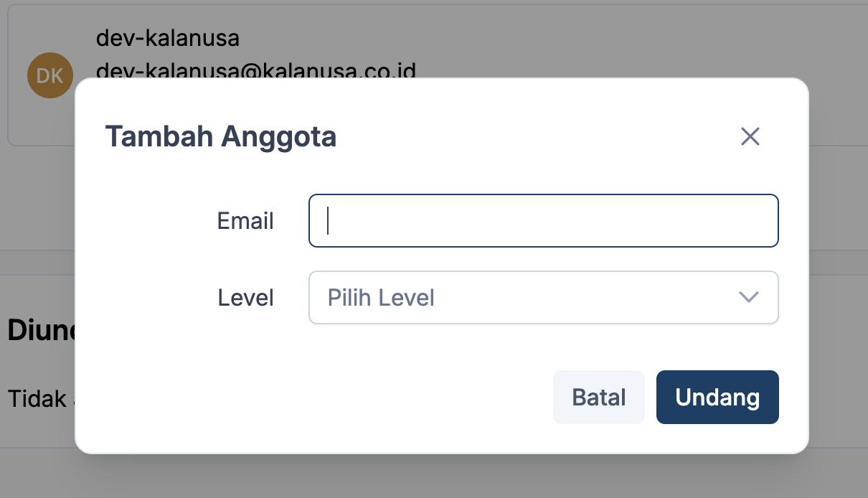Click the DK avatar circle
This screenshot has height=498, width=868.
(50, 75)
